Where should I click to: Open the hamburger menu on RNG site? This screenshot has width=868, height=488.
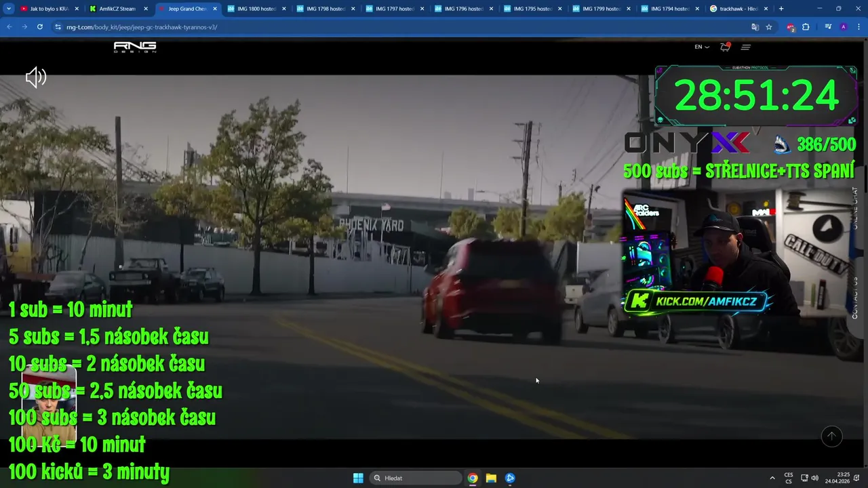point(746,47)
